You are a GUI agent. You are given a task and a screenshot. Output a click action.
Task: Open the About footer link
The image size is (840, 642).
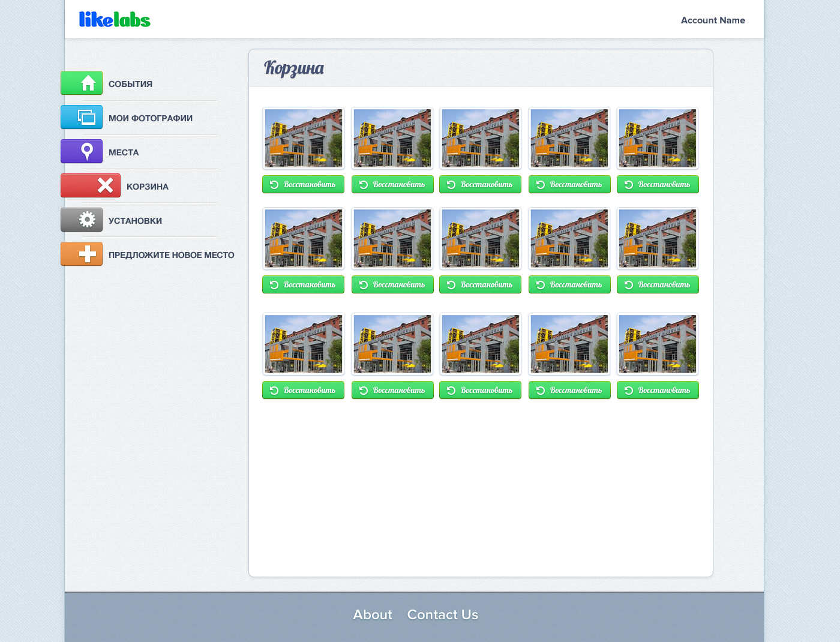point(373,615)
